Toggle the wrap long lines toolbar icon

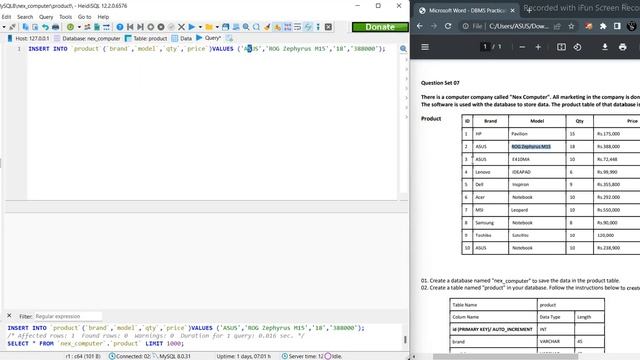(298, 27)
